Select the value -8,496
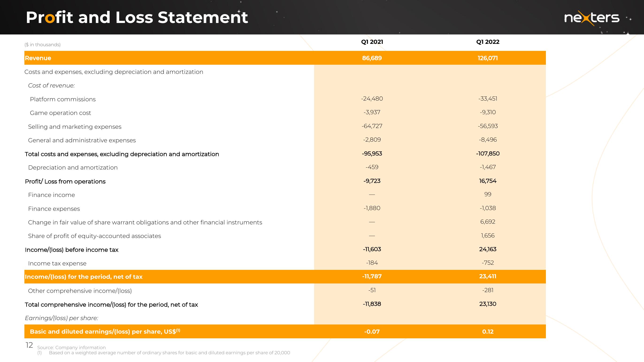The height and width of the screenshot is (362, 644). click(488, 140)
